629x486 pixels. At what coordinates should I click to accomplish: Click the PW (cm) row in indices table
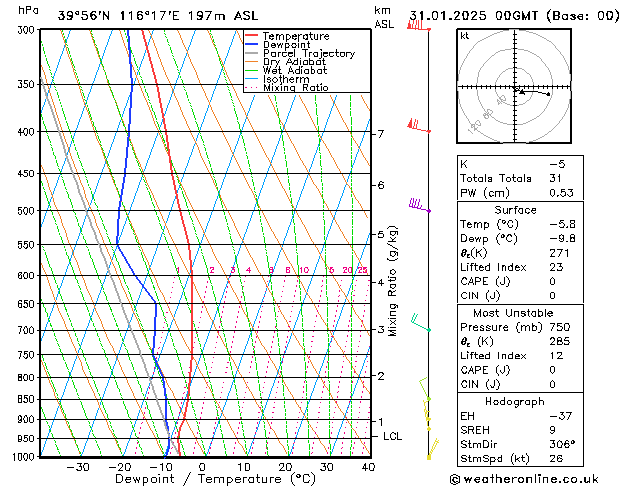(x=520, y=193)
